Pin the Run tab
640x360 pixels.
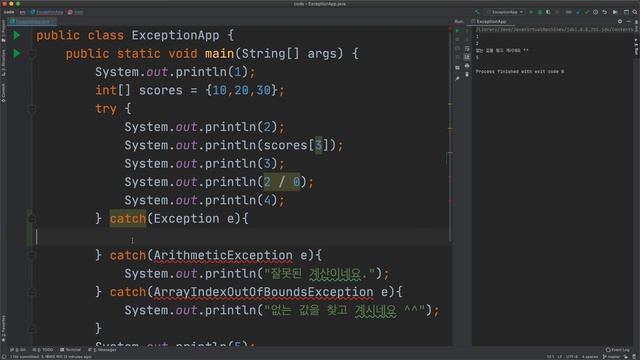pos(457,78)
